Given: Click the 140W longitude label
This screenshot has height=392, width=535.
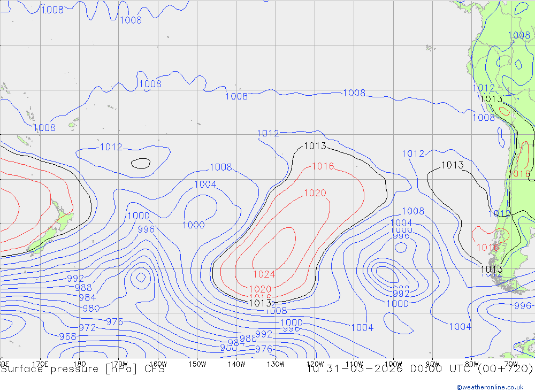Looking at the screenshot, I should [236, 364].
